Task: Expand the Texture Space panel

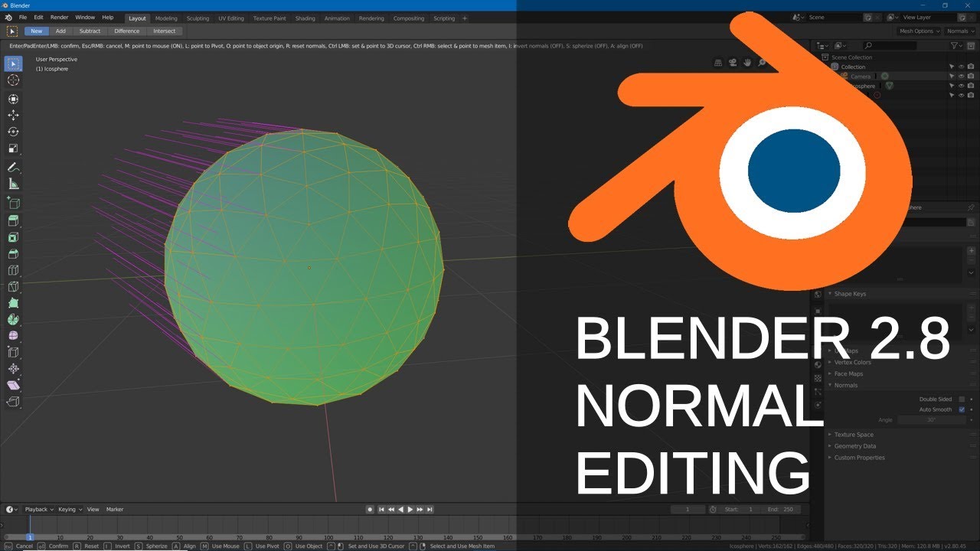Action: (854, 435)
